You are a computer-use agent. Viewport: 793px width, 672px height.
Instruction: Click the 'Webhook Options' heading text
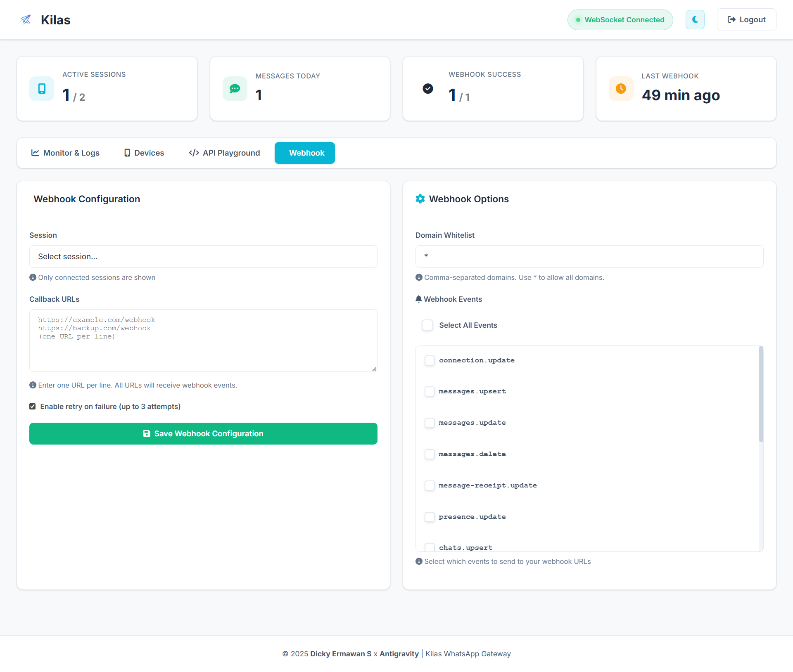click(469, 199)
